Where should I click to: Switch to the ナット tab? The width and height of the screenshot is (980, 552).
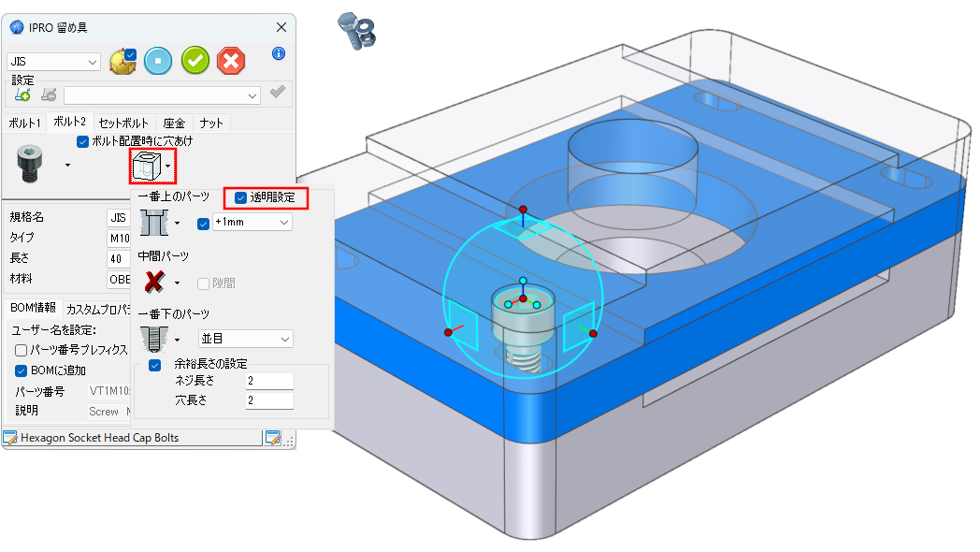click(211, 123)
